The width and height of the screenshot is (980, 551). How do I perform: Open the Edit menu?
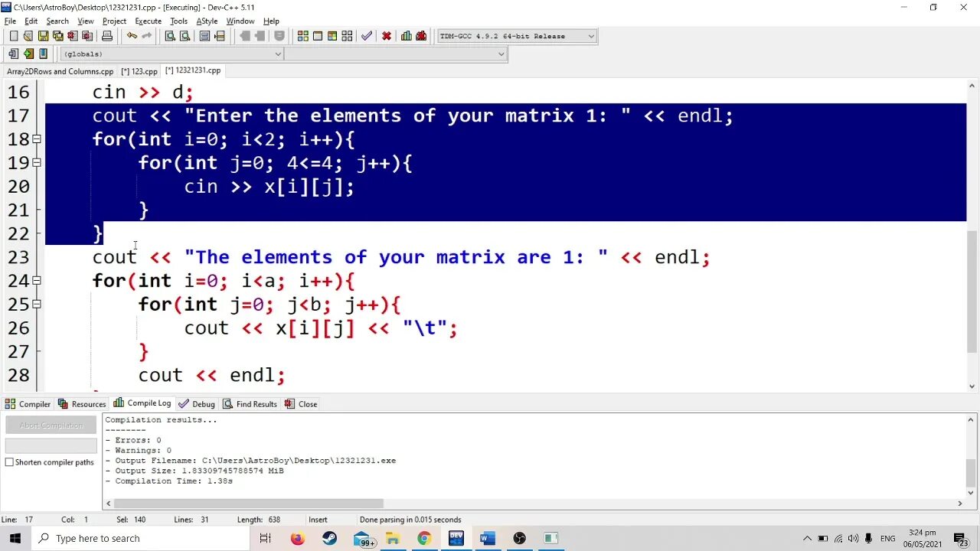pos(31,21)
